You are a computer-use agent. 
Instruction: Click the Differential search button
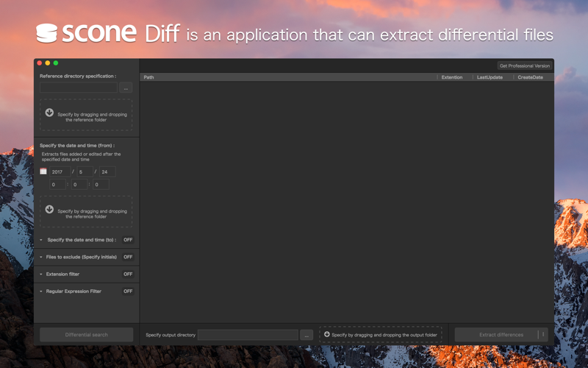(x=87, y=335)
